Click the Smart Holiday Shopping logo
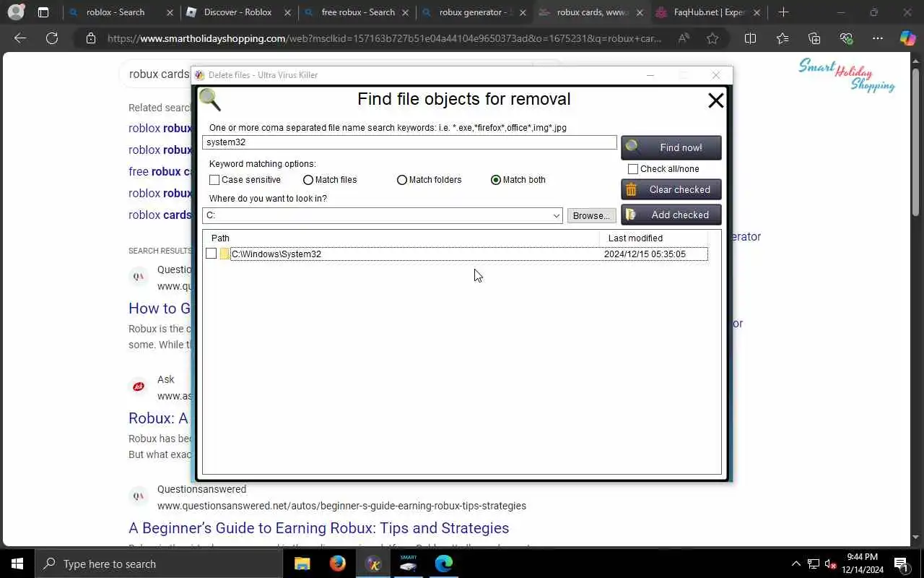 pyautogui.click(x=847, y=75)
